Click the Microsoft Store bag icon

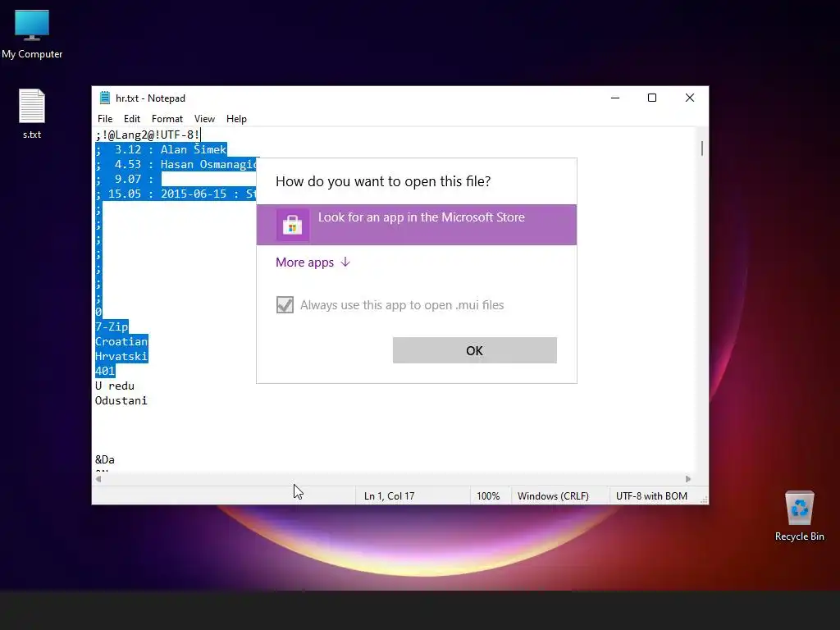[x=293, y=225]
